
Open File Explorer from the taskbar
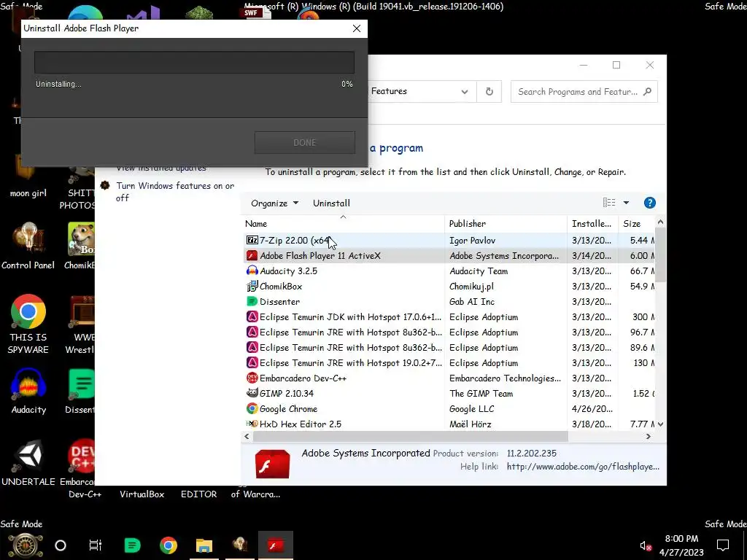tap(204, 545)
